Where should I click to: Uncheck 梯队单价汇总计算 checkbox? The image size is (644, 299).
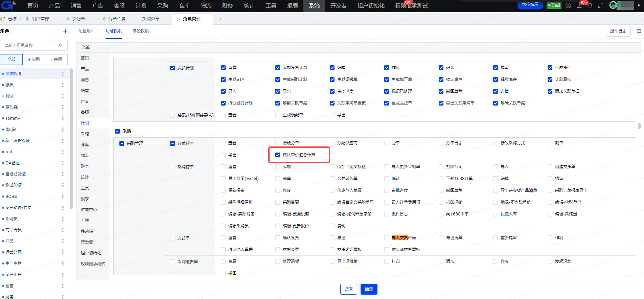click(x=278, y=155)
